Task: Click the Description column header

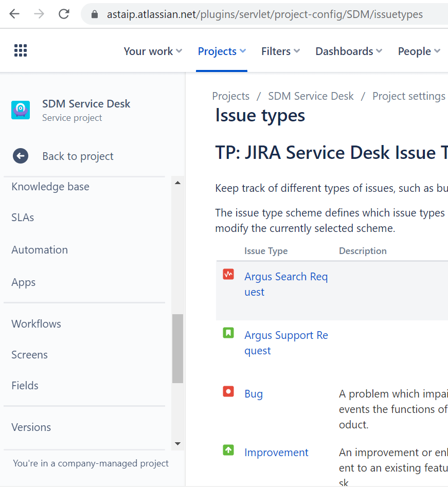Action: tap(363, 251)
